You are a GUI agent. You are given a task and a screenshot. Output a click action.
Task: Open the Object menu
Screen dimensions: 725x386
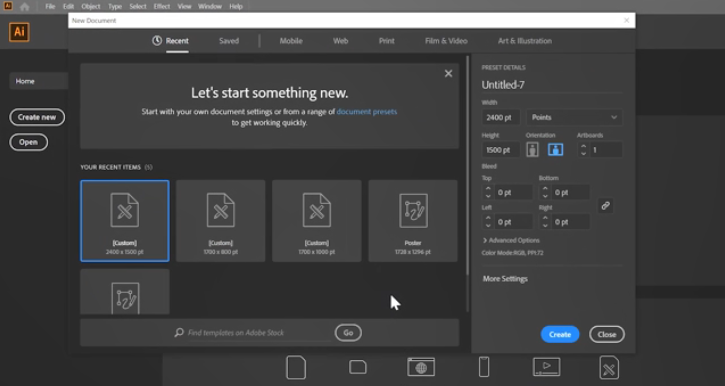[x=91, y=6]
